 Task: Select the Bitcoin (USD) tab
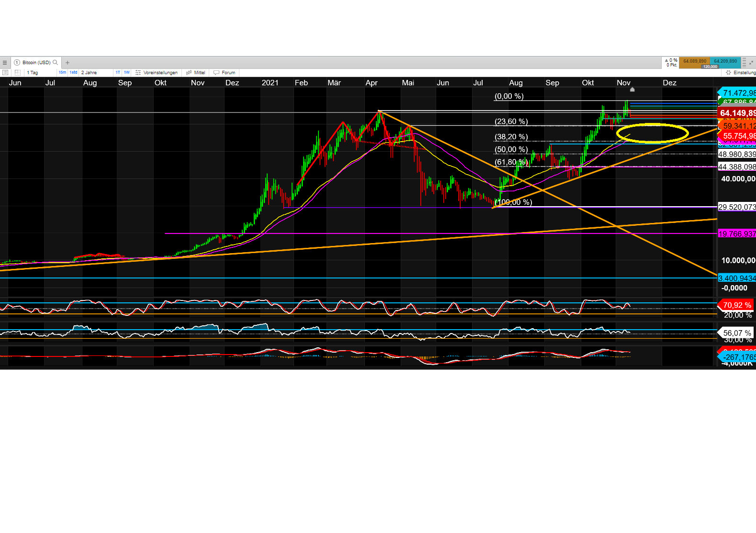[x=36, y=63]
